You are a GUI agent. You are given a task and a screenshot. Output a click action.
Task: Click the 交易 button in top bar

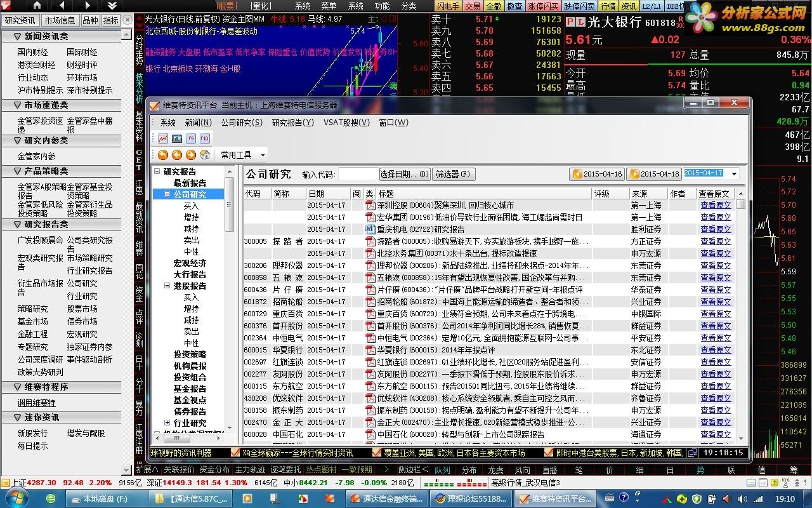tap(473, 6)
